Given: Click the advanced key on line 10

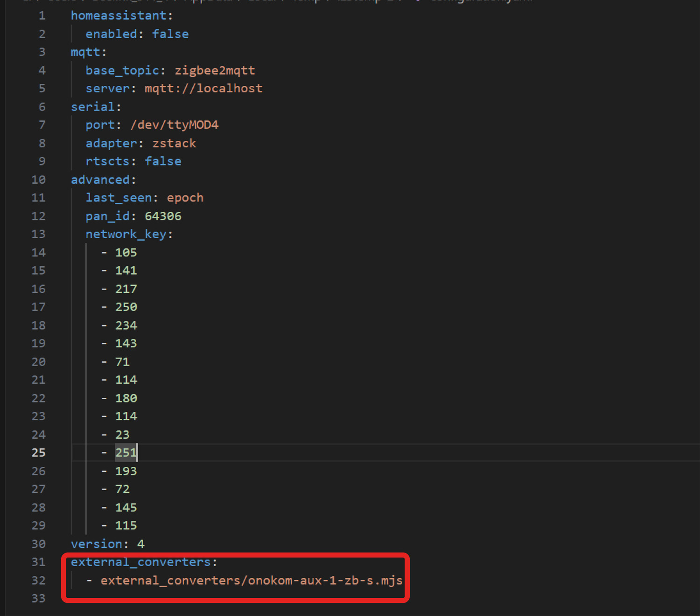Looking at the screenshot, I should point(100,180).
